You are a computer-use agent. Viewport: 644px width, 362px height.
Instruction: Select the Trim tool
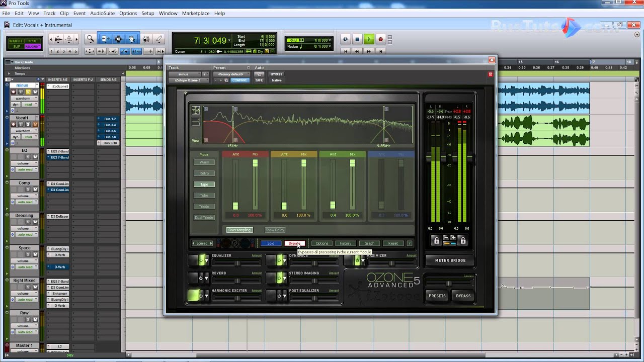pyautogui.click(x=105, y=39)
